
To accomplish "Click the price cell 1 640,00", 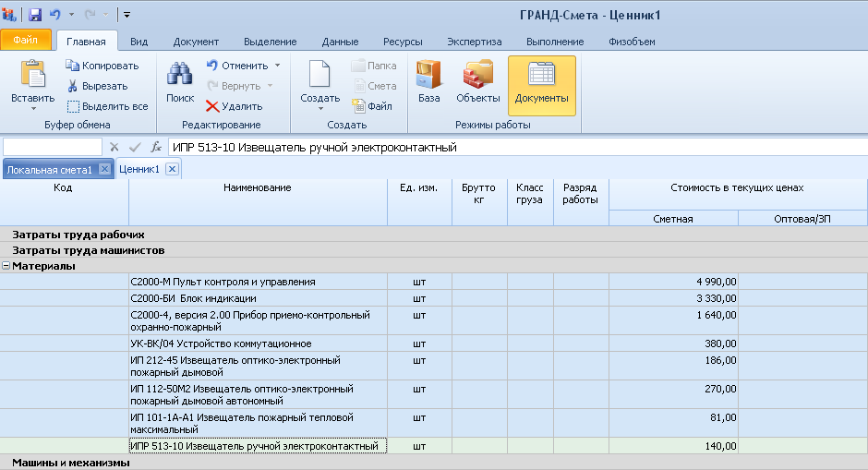I will coord(674,320).
